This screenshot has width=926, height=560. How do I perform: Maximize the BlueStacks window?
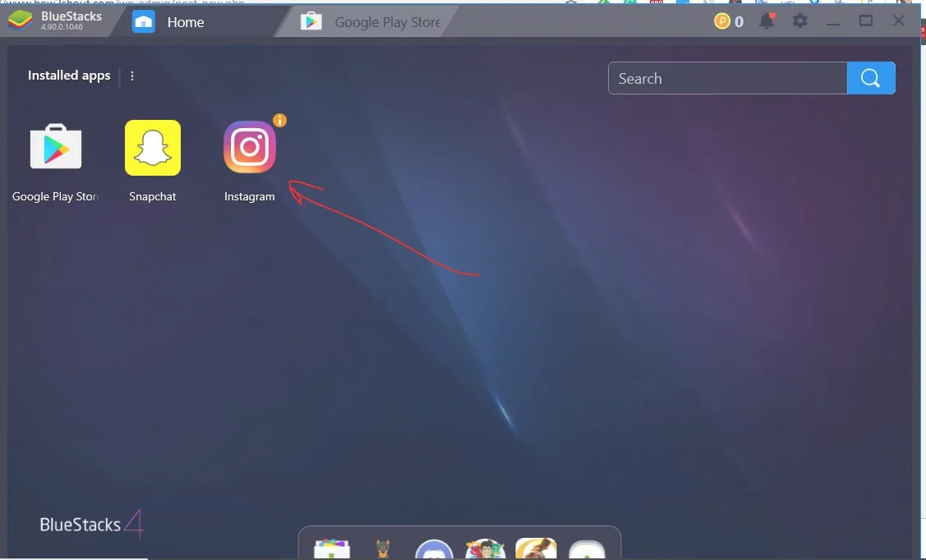[x=866, y=21]
